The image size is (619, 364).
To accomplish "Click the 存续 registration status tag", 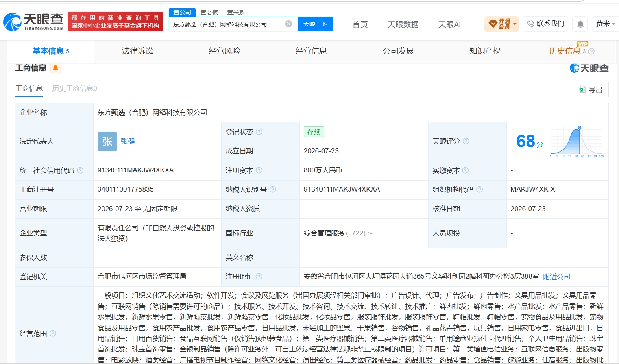I will click(314, 132).
